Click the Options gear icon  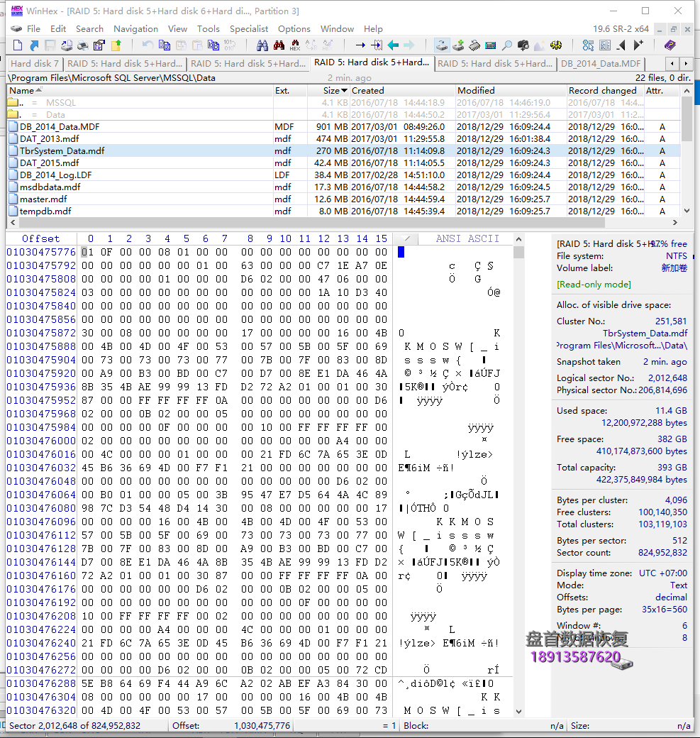[x=556, y=45]
